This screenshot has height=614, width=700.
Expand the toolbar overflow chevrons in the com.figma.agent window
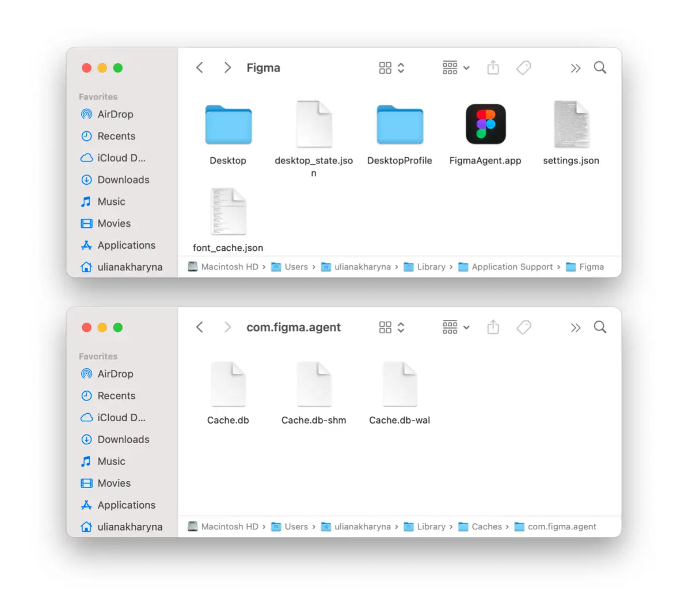pos(575,328)
